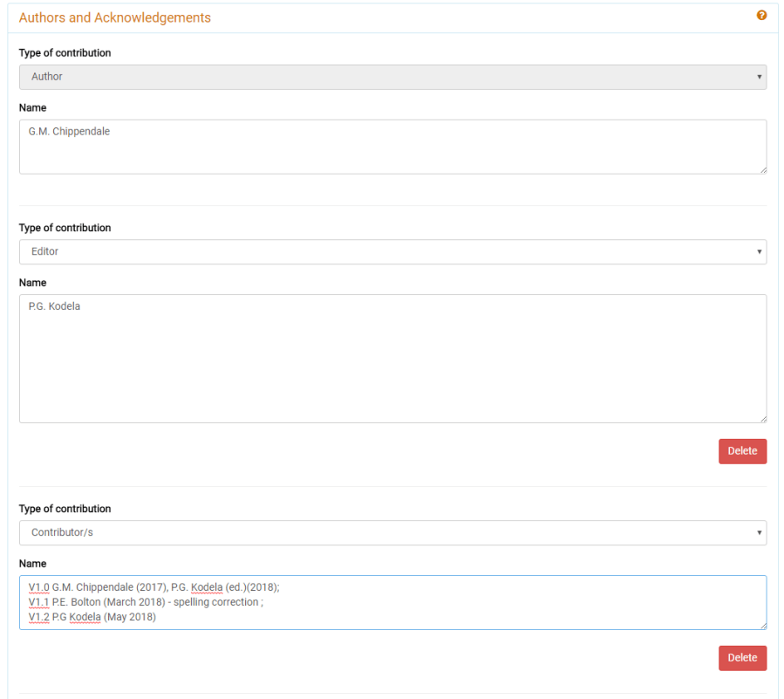Open the disabled Author contribution dropdown
The height and width of the screenshot is (699, 784).
click(x=392, y=77)
